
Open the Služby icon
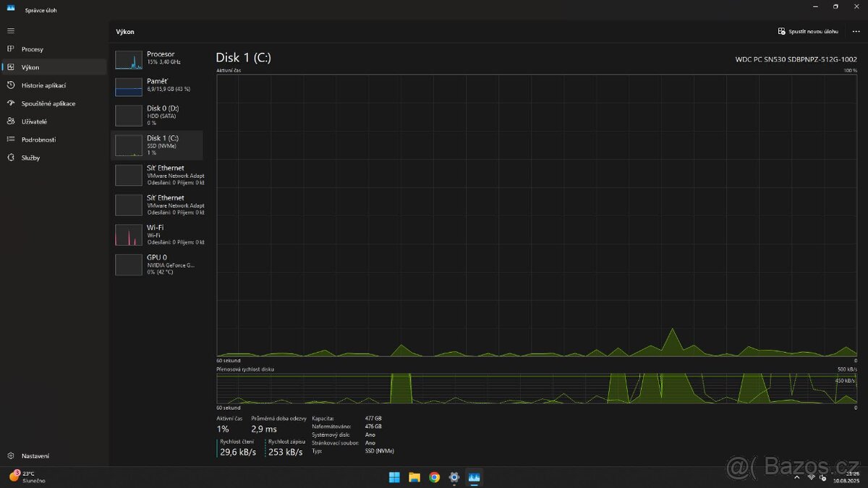tap(11, 158)
